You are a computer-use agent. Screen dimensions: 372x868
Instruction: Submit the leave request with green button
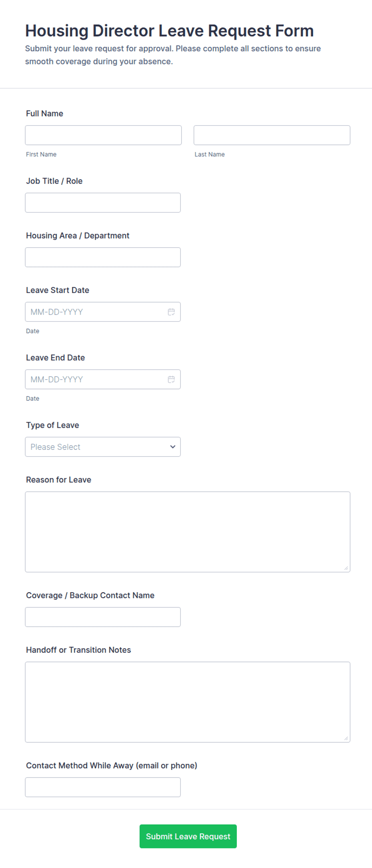point(188,836)
